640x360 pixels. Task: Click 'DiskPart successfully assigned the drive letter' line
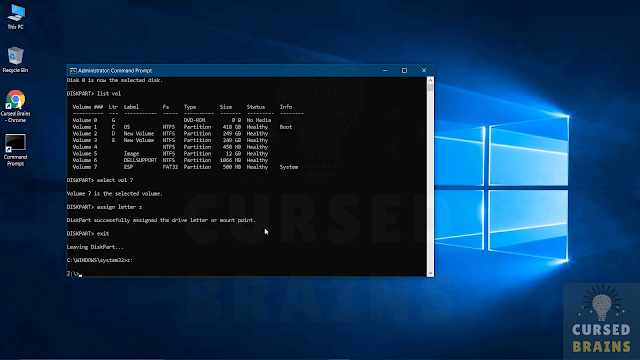click(x=161, y=220)
